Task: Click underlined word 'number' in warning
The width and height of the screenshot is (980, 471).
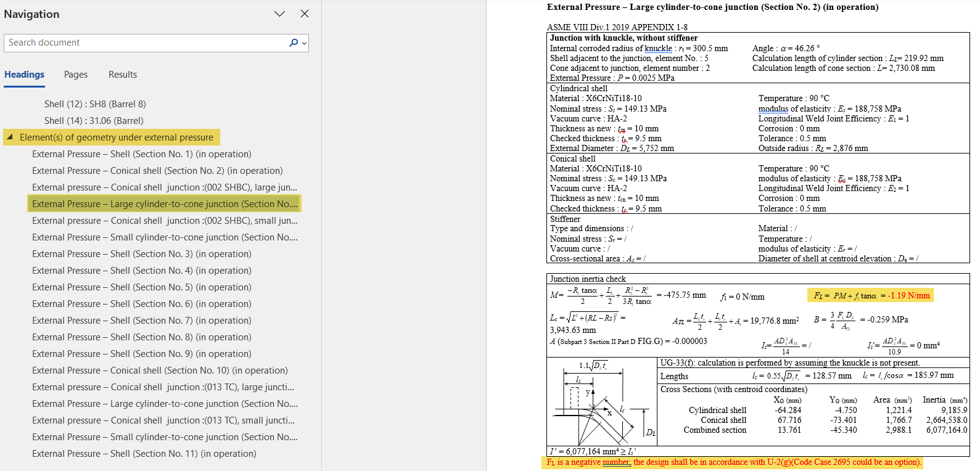Action: click(x=617, y=462)
